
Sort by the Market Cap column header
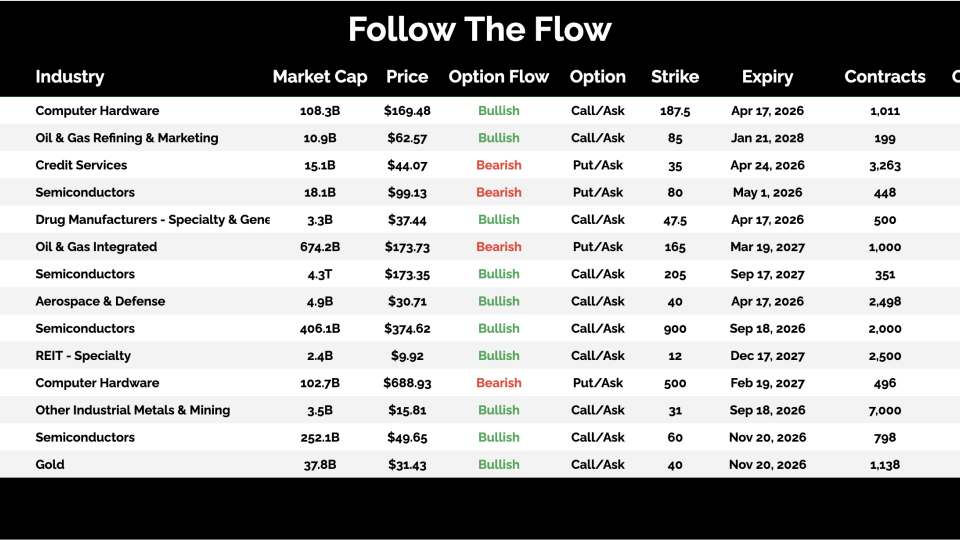320,77
